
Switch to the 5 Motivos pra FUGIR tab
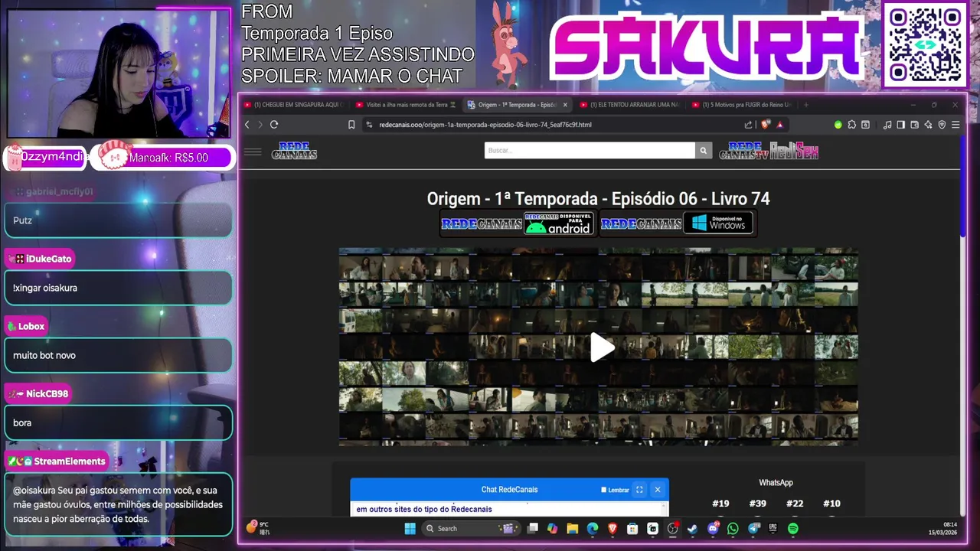coord(743,105)
